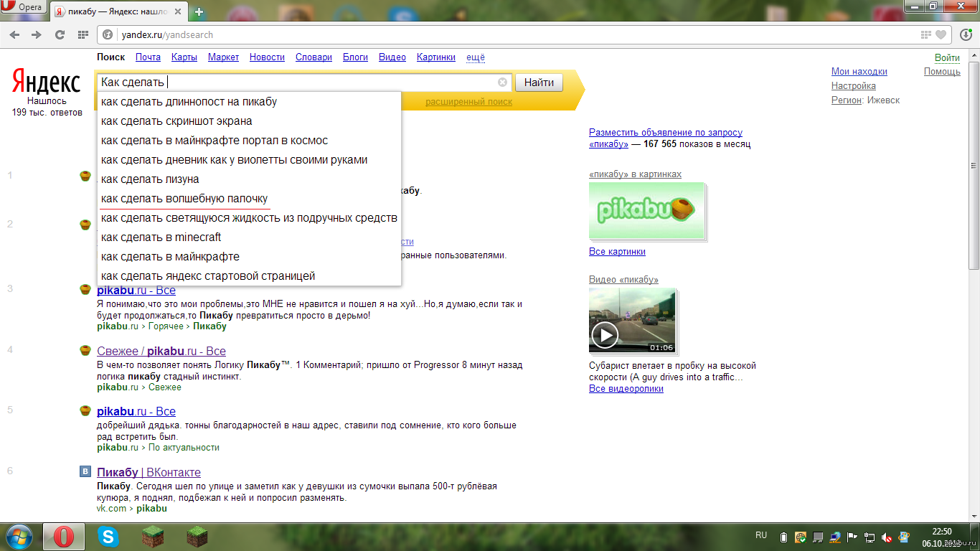
Task: Click the RU language indicator
Action: tap(761, 535)
